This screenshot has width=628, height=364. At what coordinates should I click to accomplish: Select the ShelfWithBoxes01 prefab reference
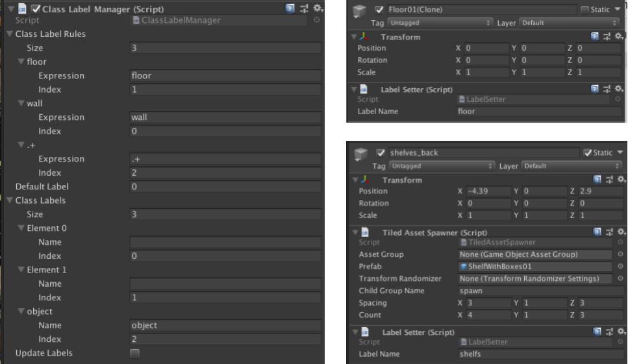(534, 267)
